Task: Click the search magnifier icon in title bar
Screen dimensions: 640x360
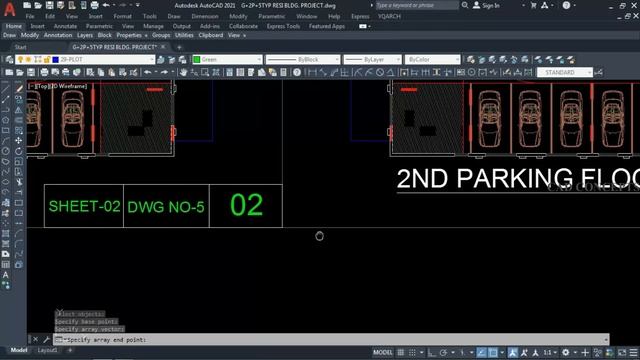Action: (465, 5)
